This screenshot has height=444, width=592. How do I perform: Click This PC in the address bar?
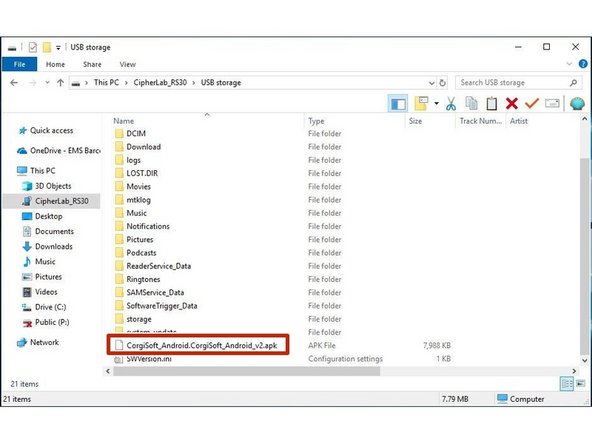click(106, 83)
